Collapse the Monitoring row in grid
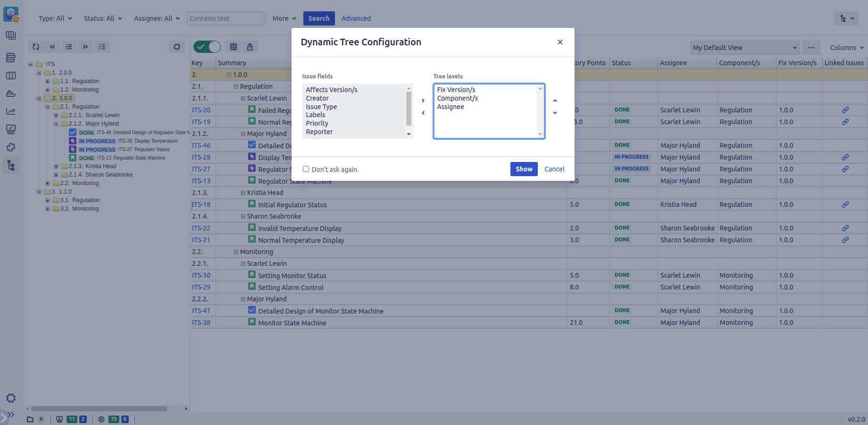Screen dimensions: 868x425 pos(236,252)
